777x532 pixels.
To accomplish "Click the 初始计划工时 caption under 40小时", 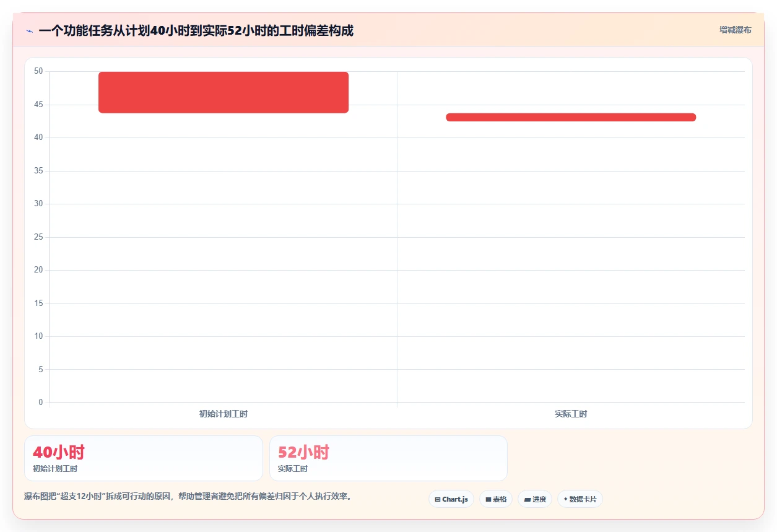I will pos(55,469).
